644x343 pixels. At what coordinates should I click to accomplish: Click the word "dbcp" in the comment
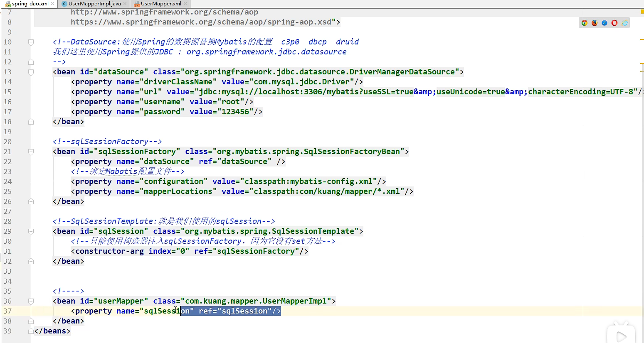click(x=318, y=42)
